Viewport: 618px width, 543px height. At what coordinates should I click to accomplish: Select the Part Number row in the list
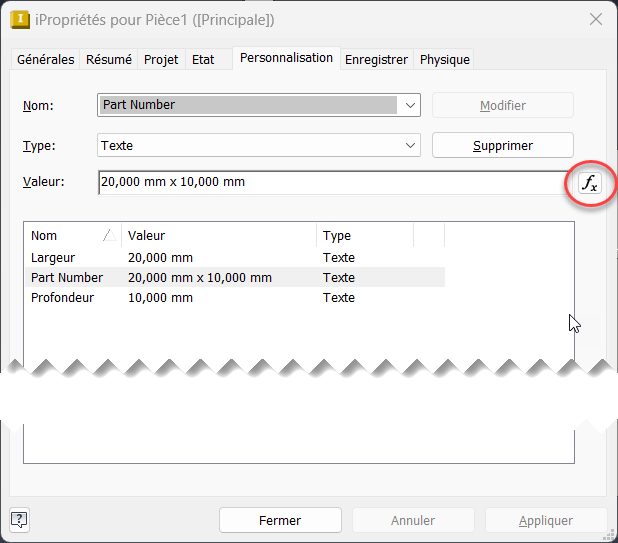[67, 278]
